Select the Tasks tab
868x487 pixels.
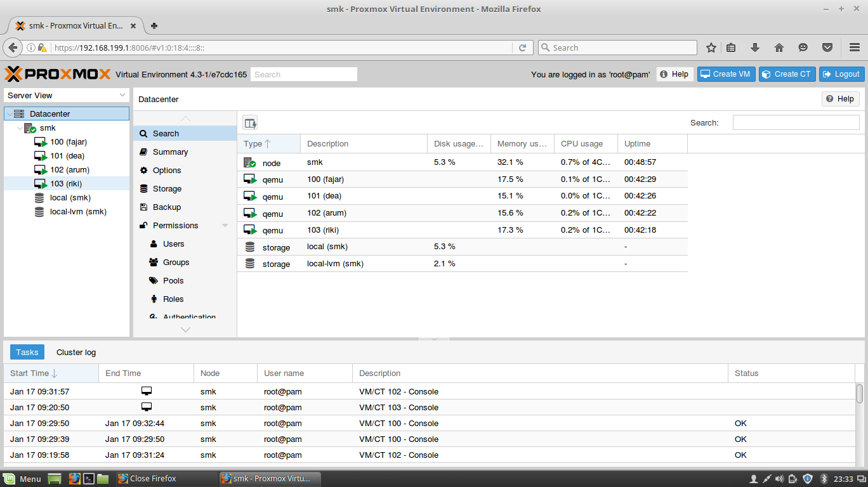pyautogui.click(x=27, y=353)
